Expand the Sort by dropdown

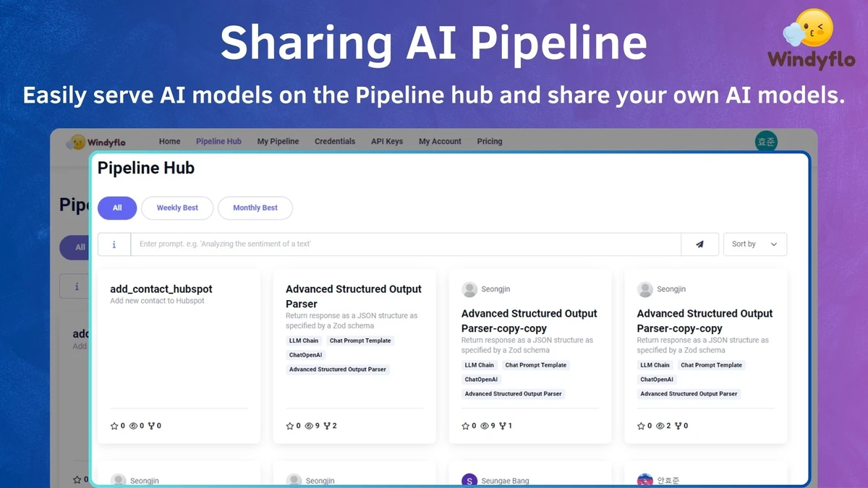click(755, 244)
